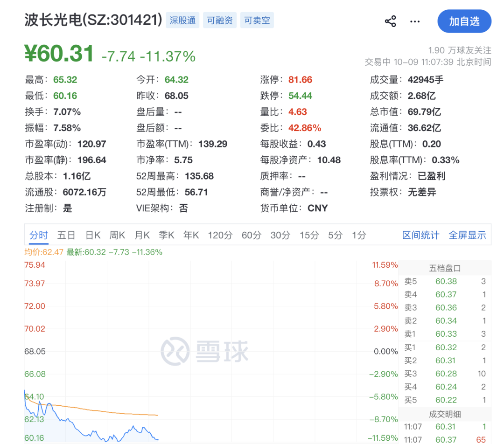Select the 季K tab

coord(167,235)
